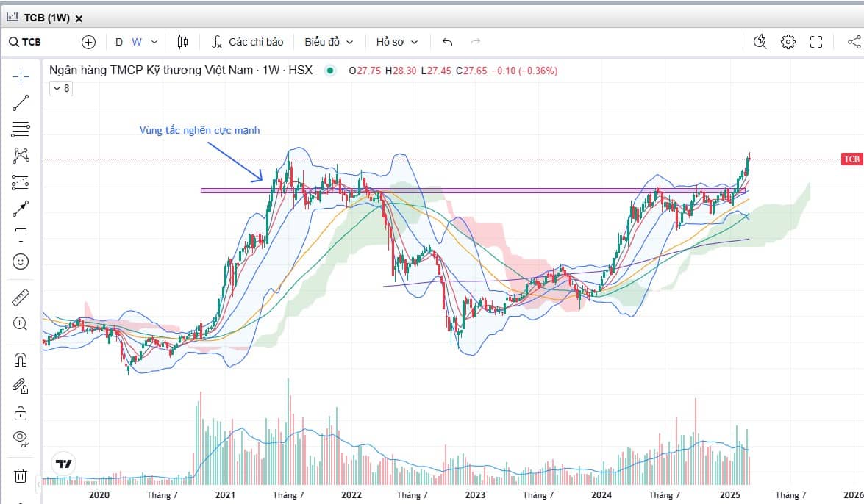Image resolution: width=864 pixels, height=504 pixels.
Task: Click the green market status dot
Action: [330, 71]
